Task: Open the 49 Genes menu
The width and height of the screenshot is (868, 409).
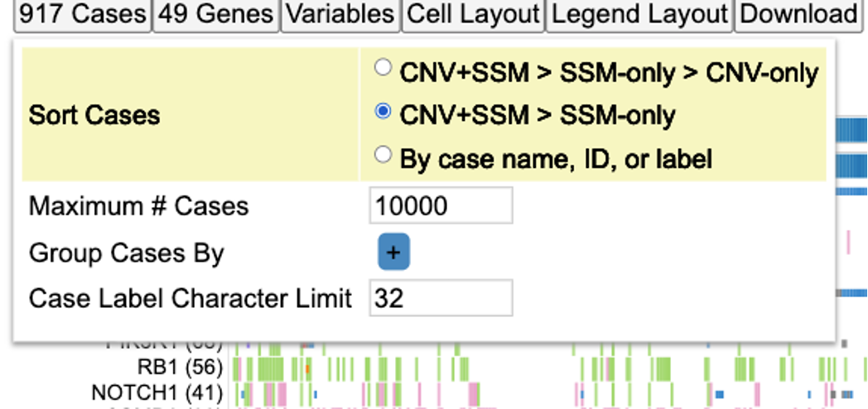Action: pyautogui.click(x=215, y=14)
